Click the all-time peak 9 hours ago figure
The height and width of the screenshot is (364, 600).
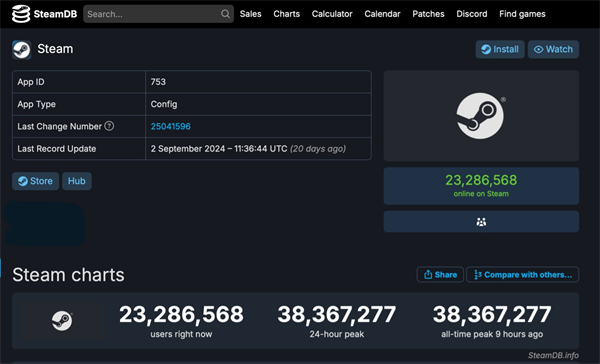coord(492,314)
